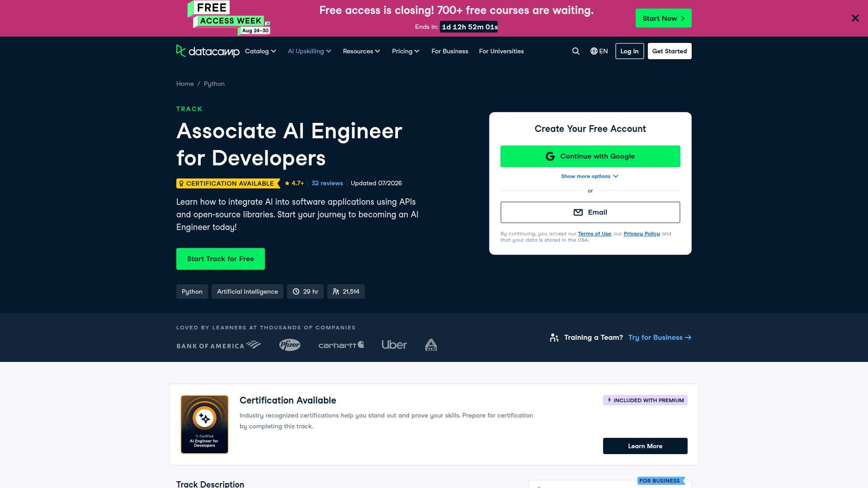Click Start Now in the banner
The height and width of the screenshot is (488, 868).
pos(663,18)
